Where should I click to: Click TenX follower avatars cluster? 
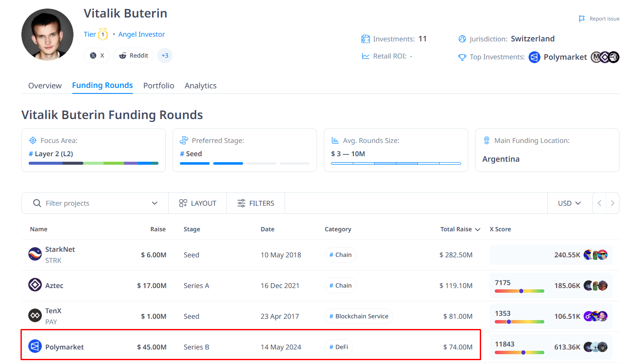[x=596, y=316]
